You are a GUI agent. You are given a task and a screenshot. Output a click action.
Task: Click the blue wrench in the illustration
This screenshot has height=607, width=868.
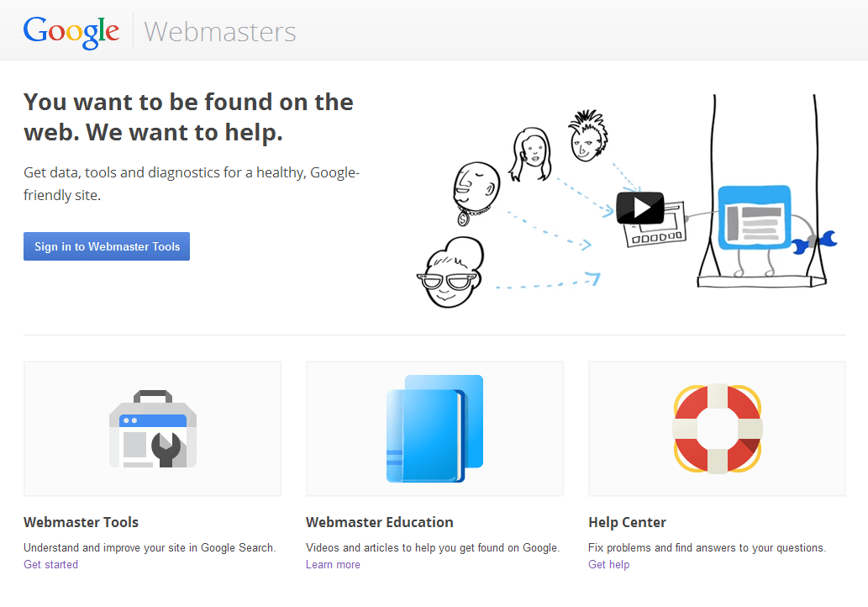click(x=813, y=242)
